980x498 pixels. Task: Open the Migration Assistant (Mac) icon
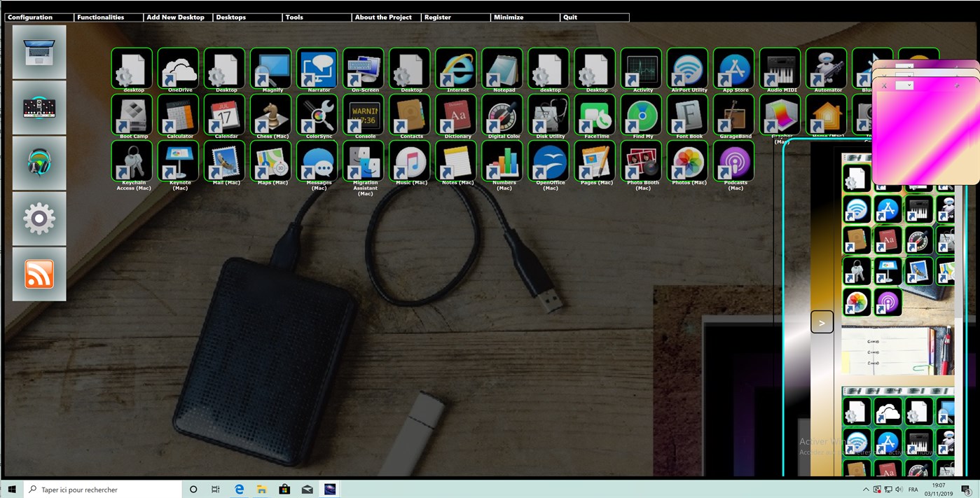click(x=364, y=160)
